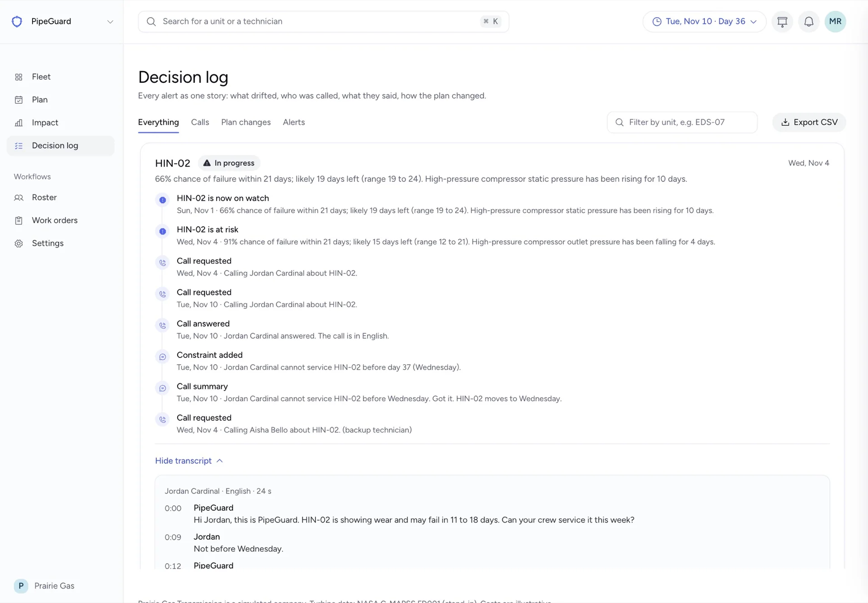Click the Work orders clipboard icon

pos(19,221)
